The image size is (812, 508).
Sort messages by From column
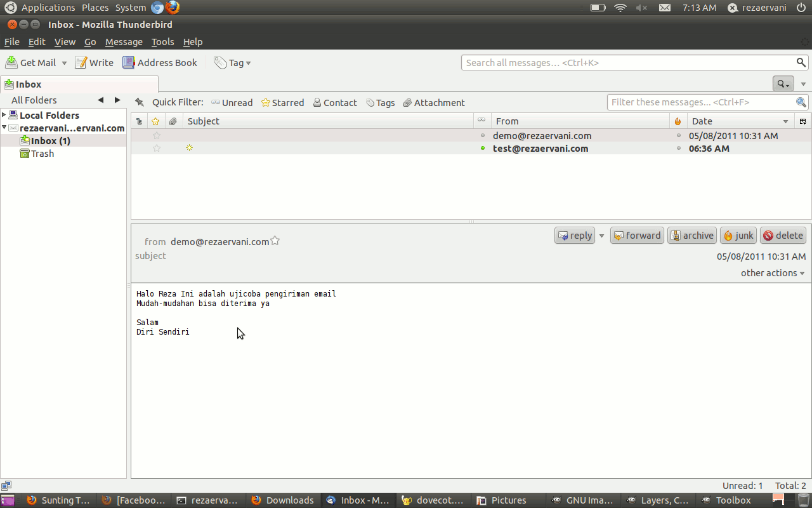tap(580, 121)
